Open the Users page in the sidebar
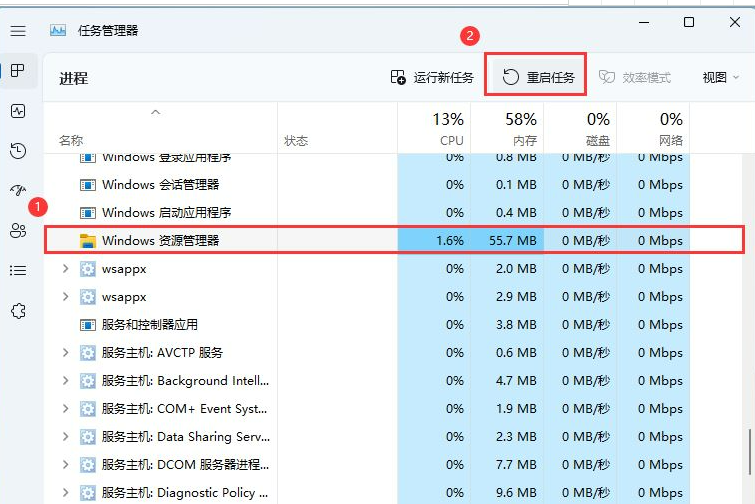The width and height of the screenshot is (755, 504). (x=18, y=231)
